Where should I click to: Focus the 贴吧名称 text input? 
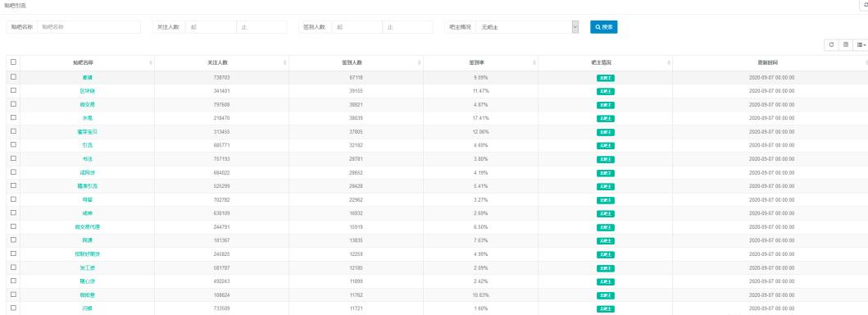(x=89, y=26)
